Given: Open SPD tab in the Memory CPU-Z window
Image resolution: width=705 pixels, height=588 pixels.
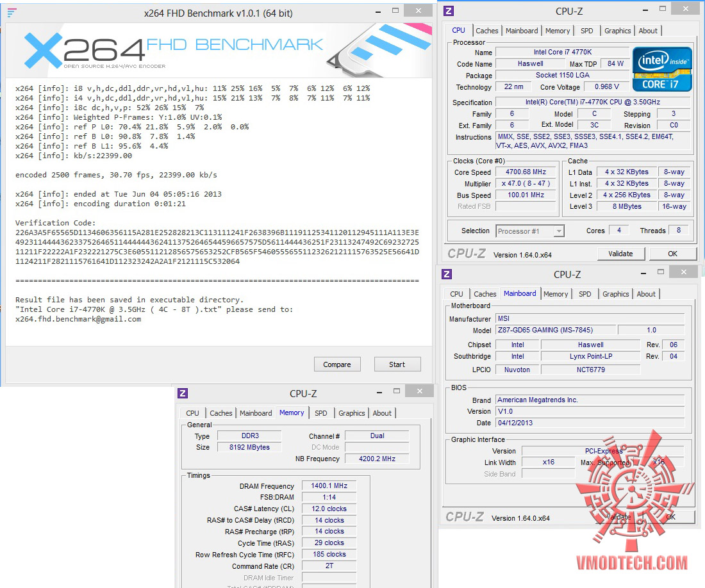Looking at the screenshot, I should coord(321,412).
